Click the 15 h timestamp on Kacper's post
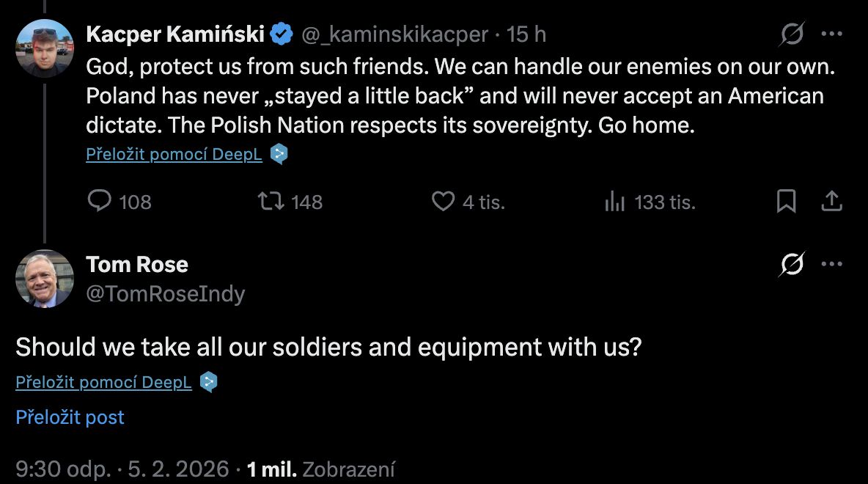This screenshot has width=868, height=484. 526,34
